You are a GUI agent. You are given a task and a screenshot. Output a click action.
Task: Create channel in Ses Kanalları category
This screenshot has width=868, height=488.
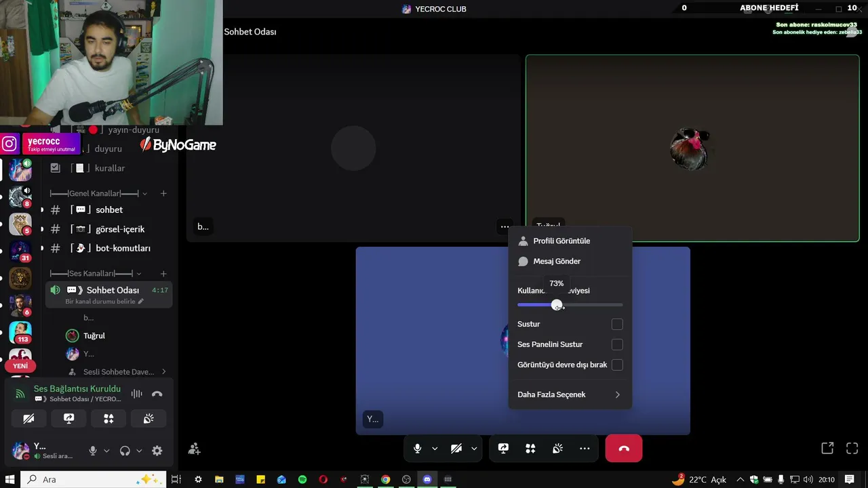click(x=163, y=273)
